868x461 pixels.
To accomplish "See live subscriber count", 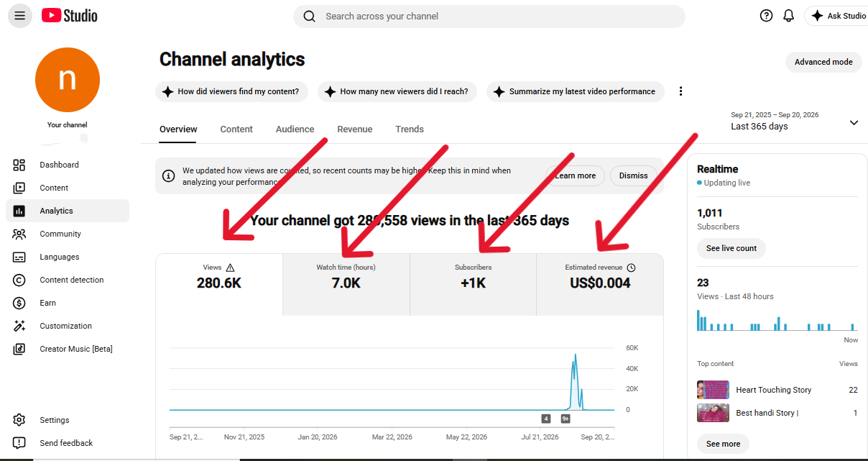I will pyautogui.click(x=731, y=248).
